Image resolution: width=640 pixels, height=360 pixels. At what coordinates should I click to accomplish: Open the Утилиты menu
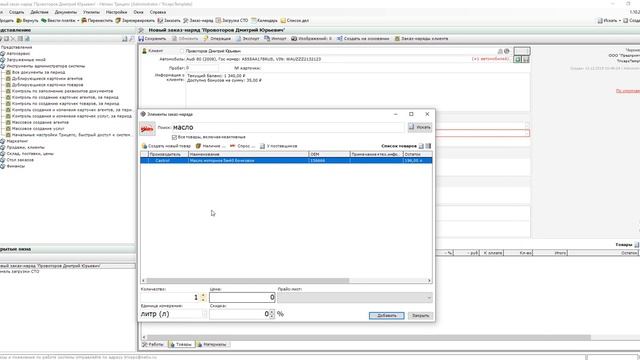pos(91,12)
